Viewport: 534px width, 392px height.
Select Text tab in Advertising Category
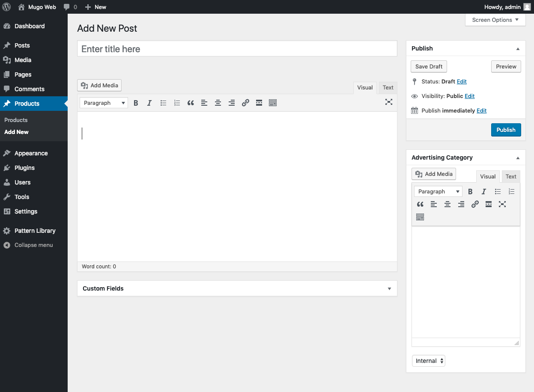tap(511, 176)
